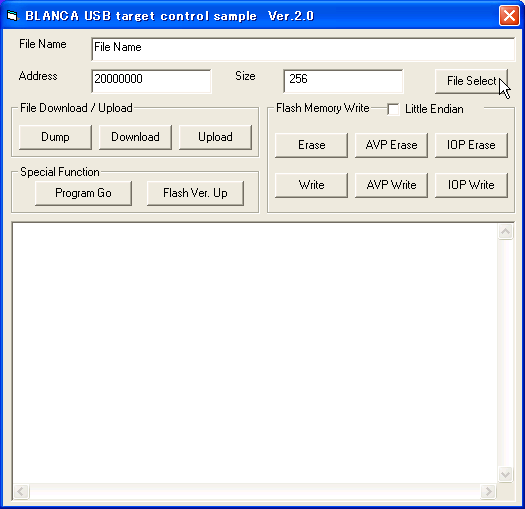
Task: Click the Flash Ver. Up button
Action: [x=195, y=193]
